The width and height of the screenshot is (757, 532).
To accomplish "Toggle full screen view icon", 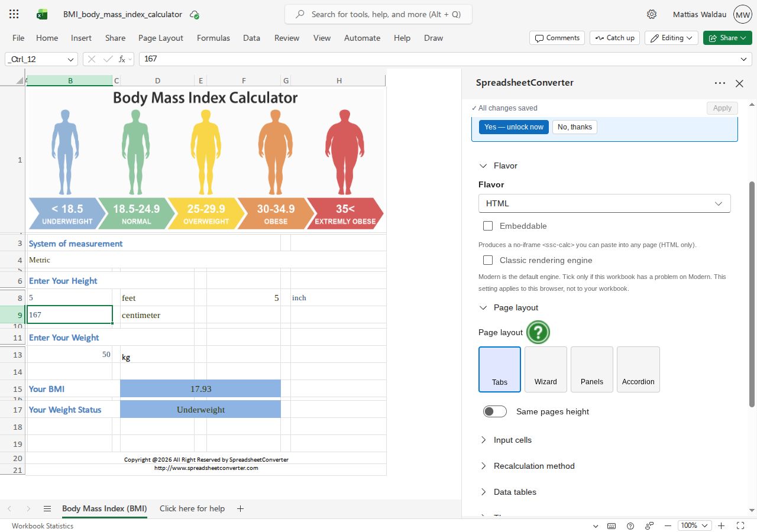I will point(740,525).
